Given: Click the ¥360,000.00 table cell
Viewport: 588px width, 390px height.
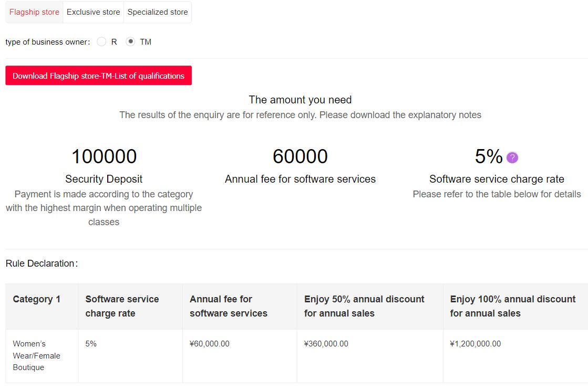Looking at the screenshot, I should tap(326, 344).
